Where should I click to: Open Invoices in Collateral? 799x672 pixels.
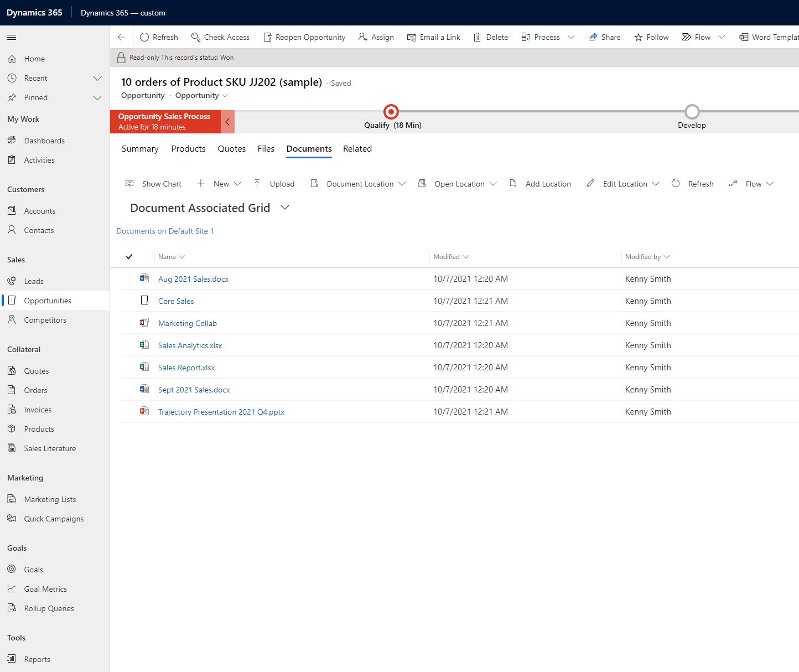point(55,410)
